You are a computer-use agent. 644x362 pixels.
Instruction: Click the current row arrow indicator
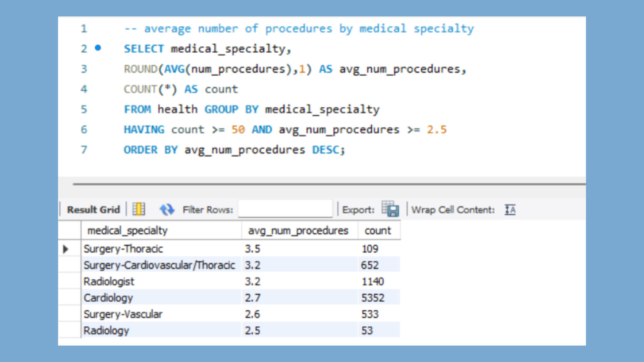click(x=66, y=249)
